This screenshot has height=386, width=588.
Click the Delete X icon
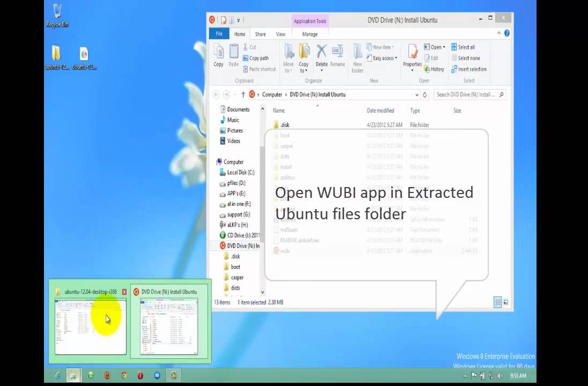pyautogui.click(x=321, y=51)
